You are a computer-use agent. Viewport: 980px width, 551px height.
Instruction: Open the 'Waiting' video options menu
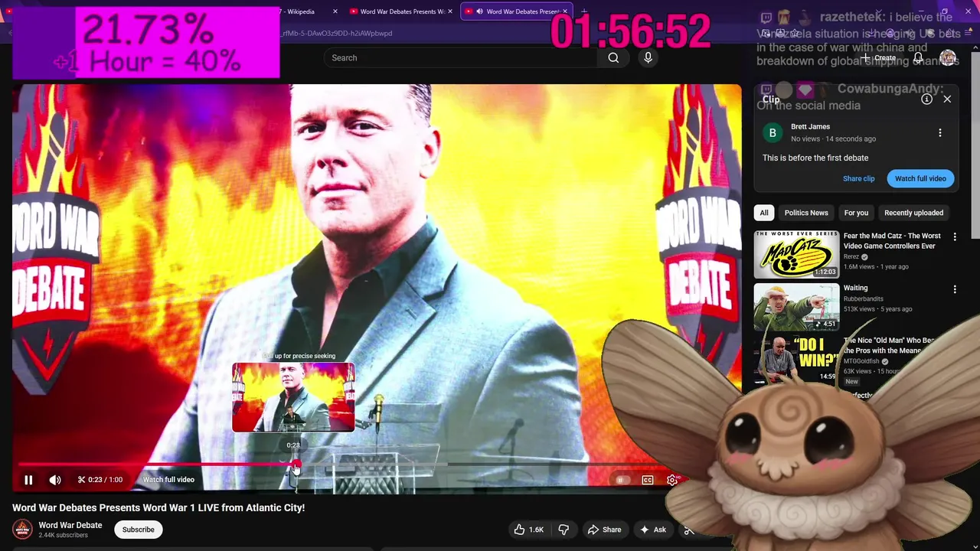tap(955, 290)
